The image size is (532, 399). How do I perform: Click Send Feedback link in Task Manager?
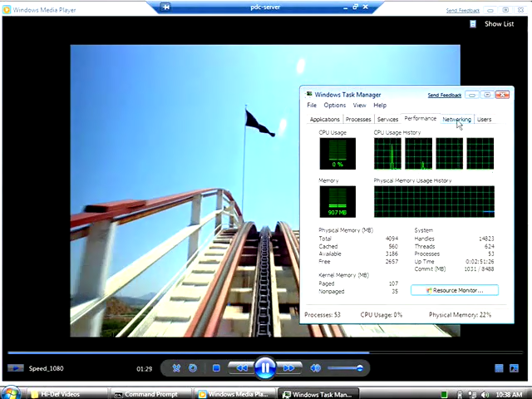(444, 95)
